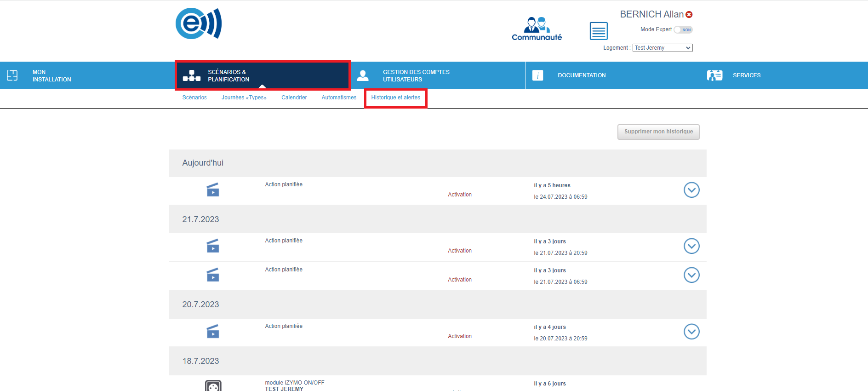Click the Mon Installation floor plan icon
This screenshot has height=391, width=868.
tap(12, 75)
